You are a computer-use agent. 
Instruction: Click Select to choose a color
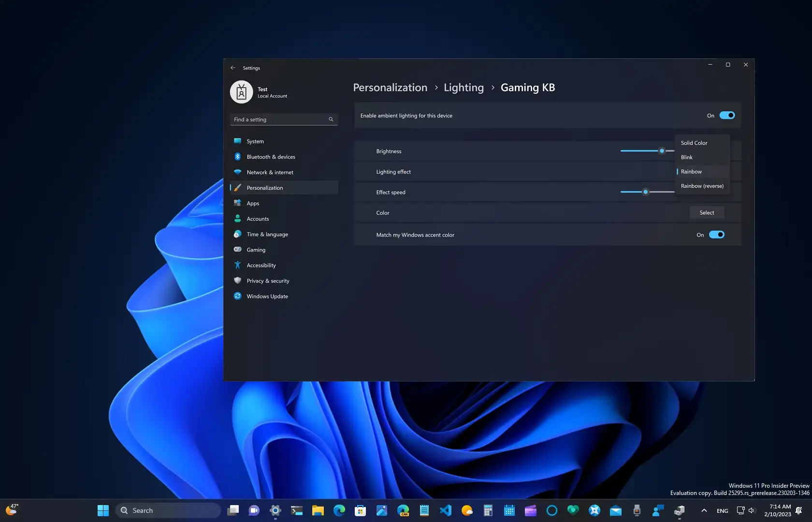707,212
